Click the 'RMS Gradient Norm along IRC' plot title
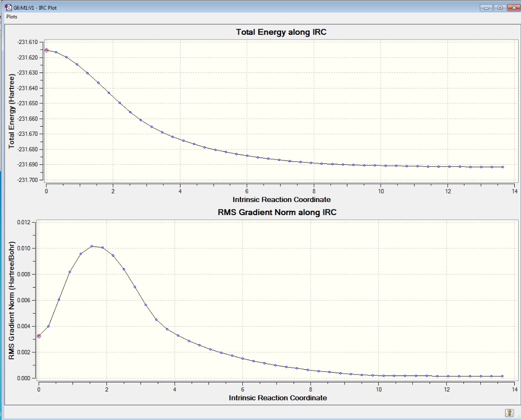This screenshot has height=420, width=521. 277,213
